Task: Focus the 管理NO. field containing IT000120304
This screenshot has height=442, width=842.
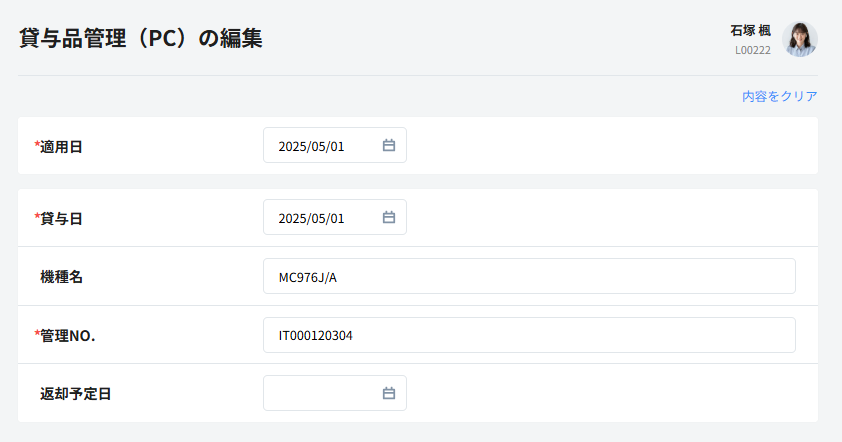Action: (x=529, y=336)
